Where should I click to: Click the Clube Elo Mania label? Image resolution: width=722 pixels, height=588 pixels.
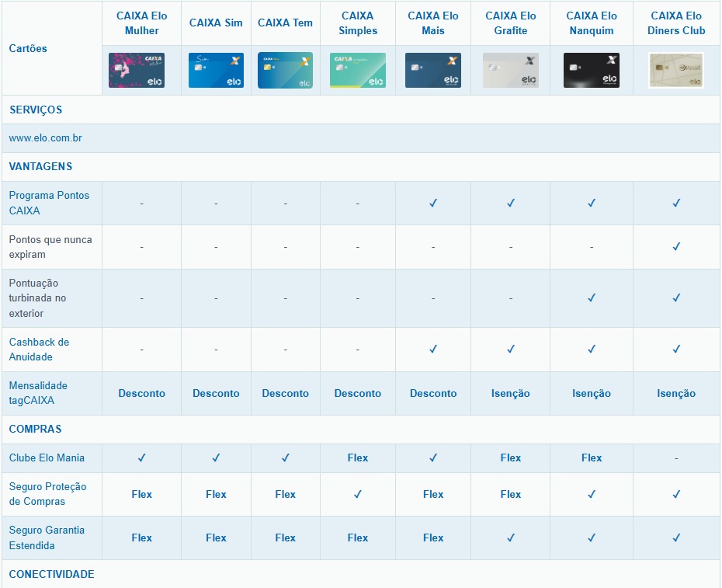[x=47, y=458]
